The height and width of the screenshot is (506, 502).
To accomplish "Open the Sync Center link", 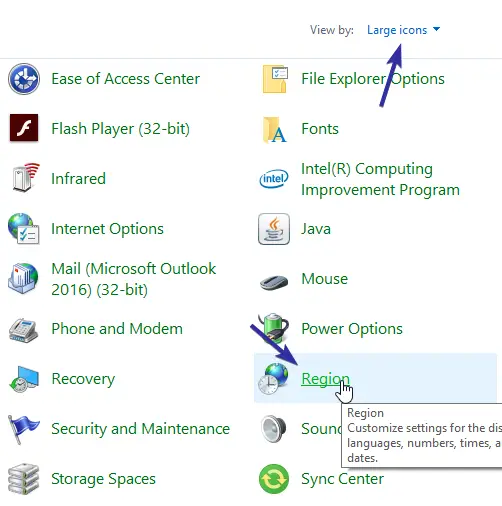I will click(x=343, y=479).
